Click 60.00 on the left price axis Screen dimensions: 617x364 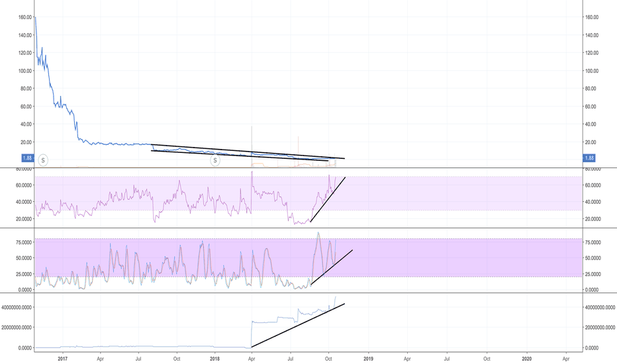(x=26, y=107)
